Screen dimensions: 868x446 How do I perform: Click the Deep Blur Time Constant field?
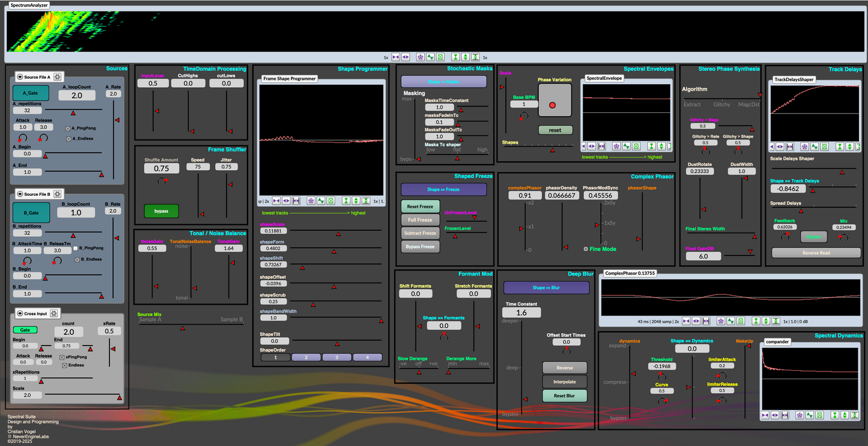(521, 313)
